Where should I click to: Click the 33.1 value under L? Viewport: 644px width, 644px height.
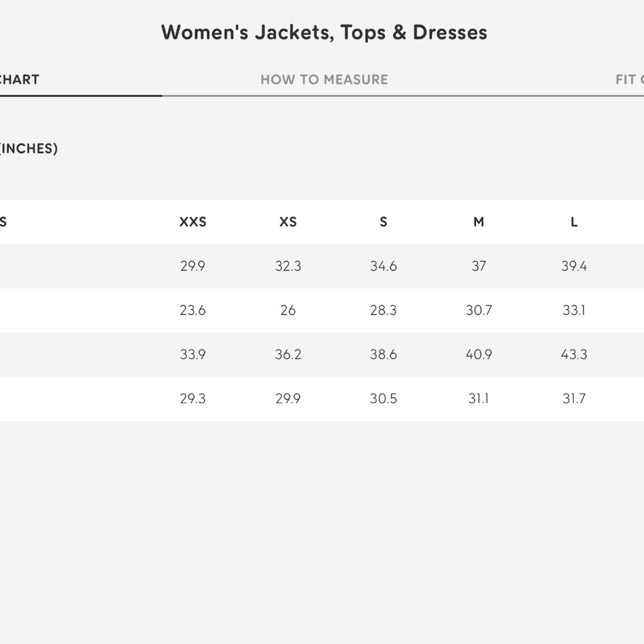coord(574,310)
